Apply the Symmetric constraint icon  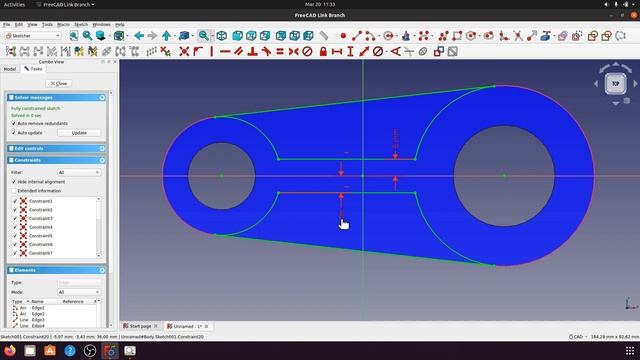[x=293, y=51]
